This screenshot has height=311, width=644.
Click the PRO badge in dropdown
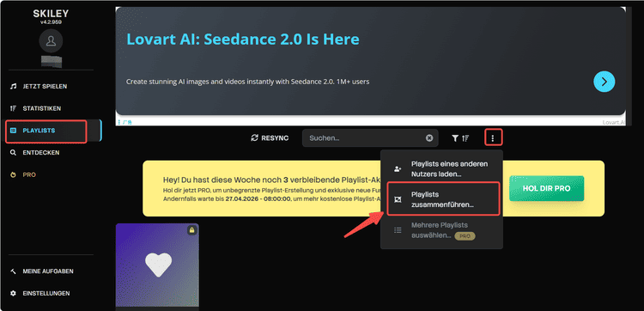pyautogui.click(x=465, y=236)
